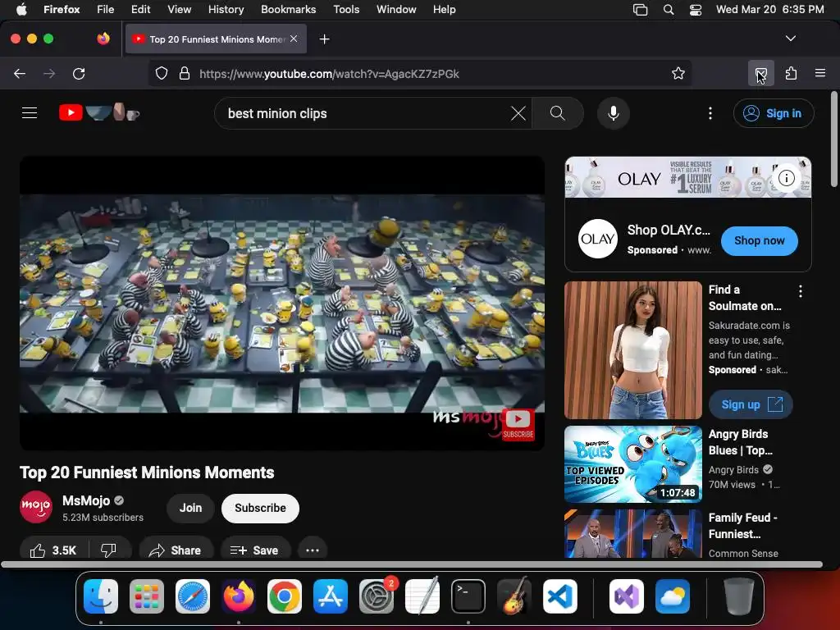Open the OLAY round logo

(x=598, y=239)
